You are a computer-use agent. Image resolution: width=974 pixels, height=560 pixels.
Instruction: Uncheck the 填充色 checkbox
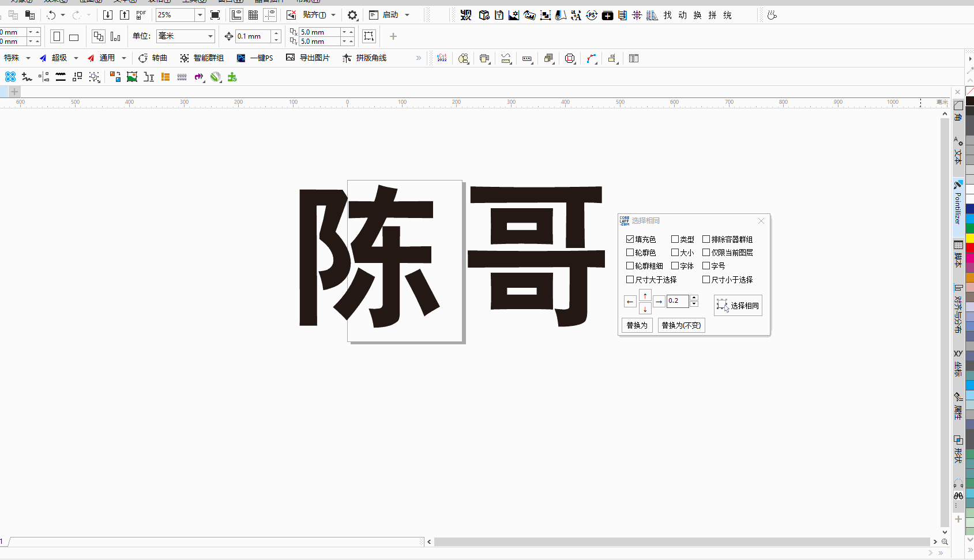pos(630,239)
